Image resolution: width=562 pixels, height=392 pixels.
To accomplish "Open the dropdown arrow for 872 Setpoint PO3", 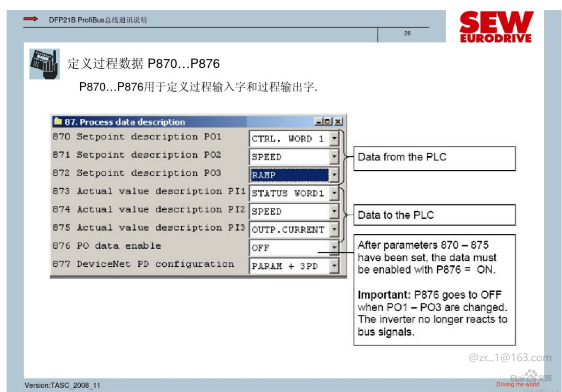I will coord(334,175).
